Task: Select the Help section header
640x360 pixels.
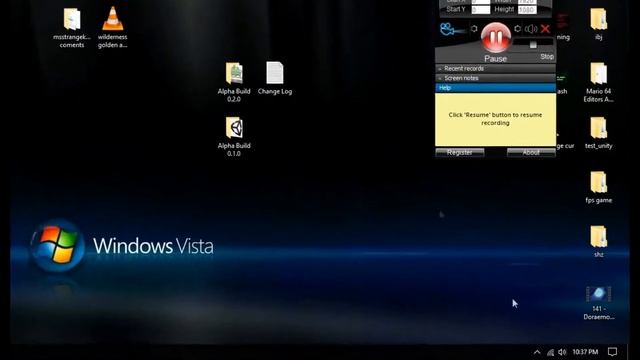Action: click(x=496, y=88)
